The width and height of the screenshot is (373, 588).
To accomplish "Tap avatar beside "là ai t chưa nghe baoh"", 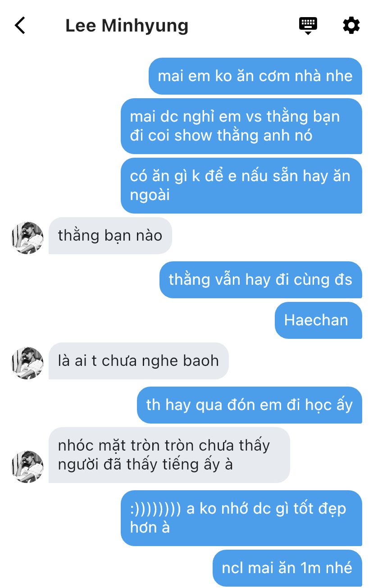I will click(27, 363).
